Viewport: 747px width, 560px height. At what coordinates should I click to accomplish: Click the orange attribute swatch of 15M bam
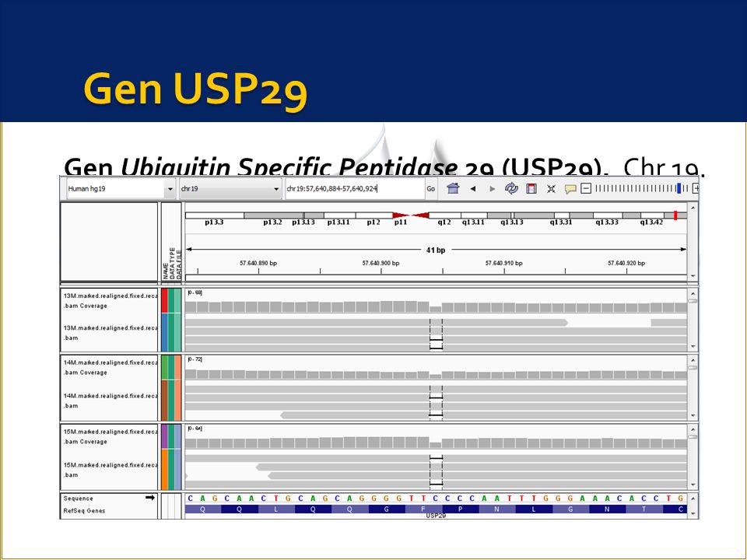[164, 469]
